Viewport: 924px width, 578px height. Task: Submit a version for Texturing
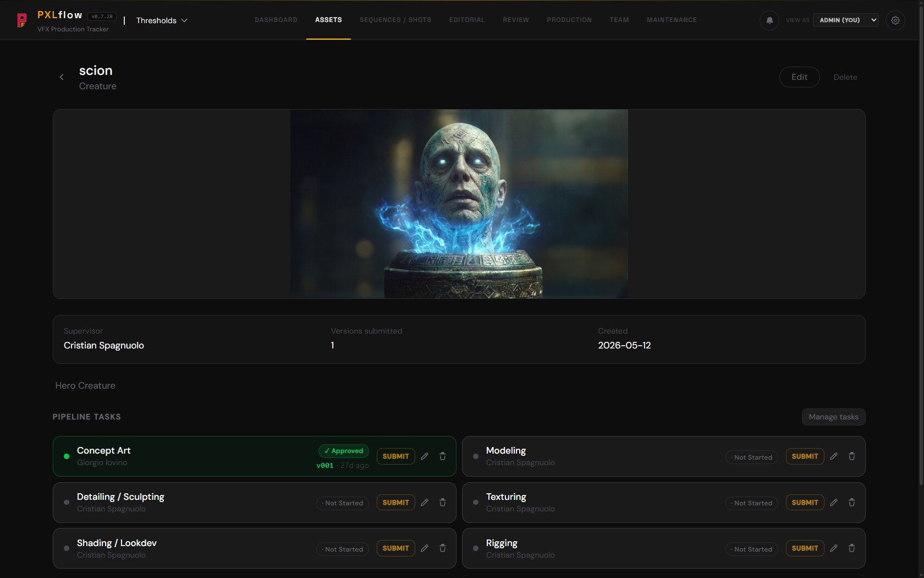(x=805, y=503)
